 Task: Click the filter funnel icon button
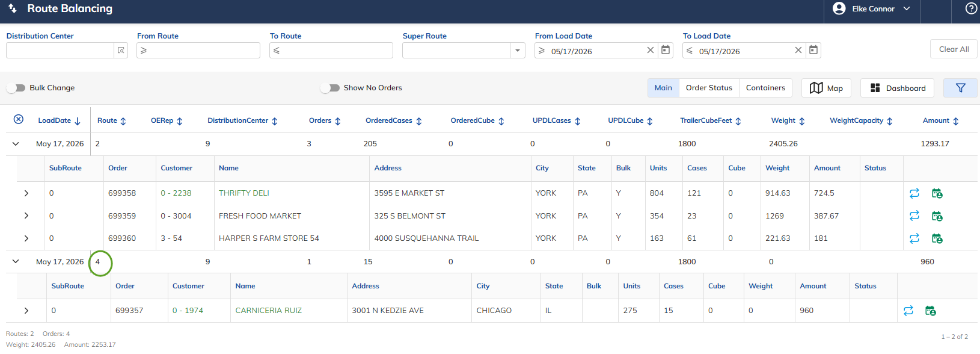pyautogui.click(x=960, y=88)
